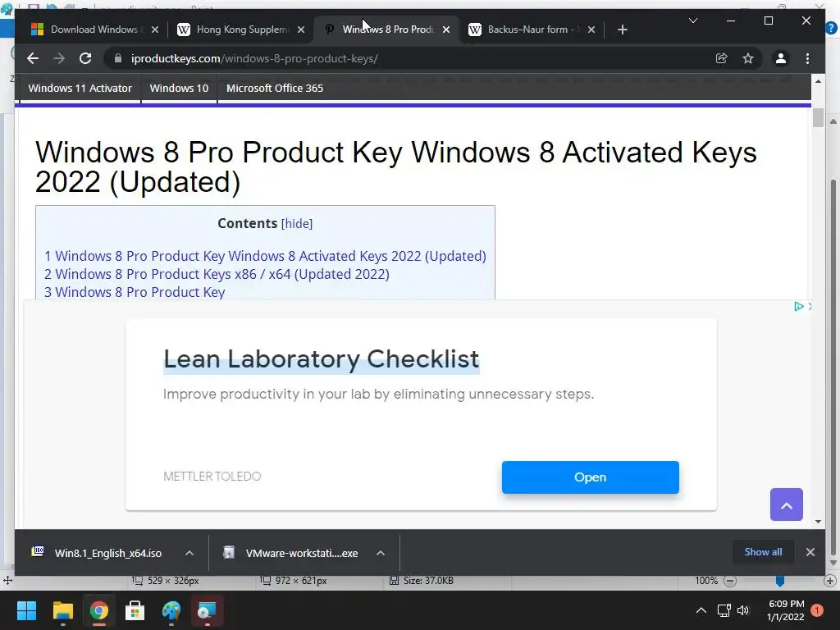Image resolution: width=840 pixels, height=630 pixels.
Task: Click the address bar URL
Action: (x=254, y=58)
